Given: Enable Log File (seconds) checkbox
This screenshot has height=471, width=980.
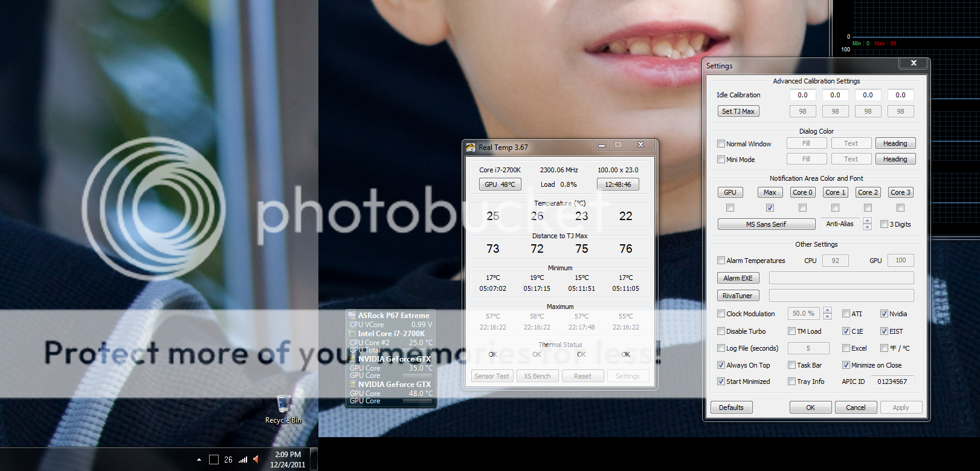Looking at the screenshot, I should (721, 348).
